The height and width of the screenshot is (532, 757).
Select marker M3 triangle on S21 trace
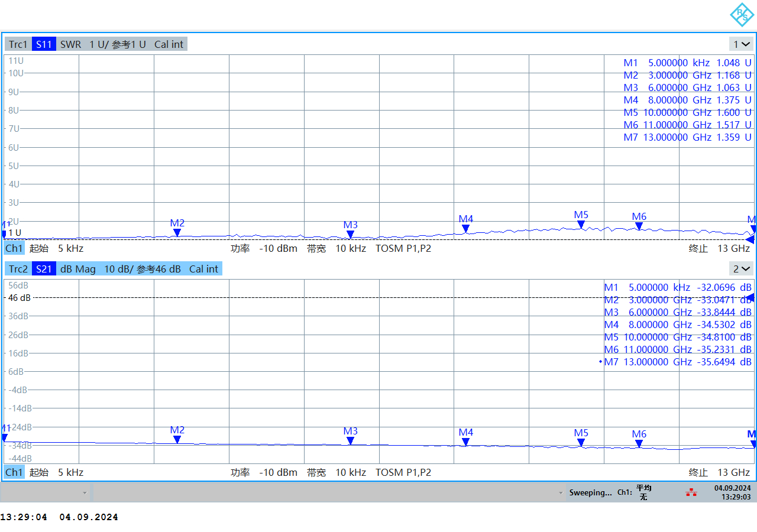pyautogui.click(x=350, y=441)
